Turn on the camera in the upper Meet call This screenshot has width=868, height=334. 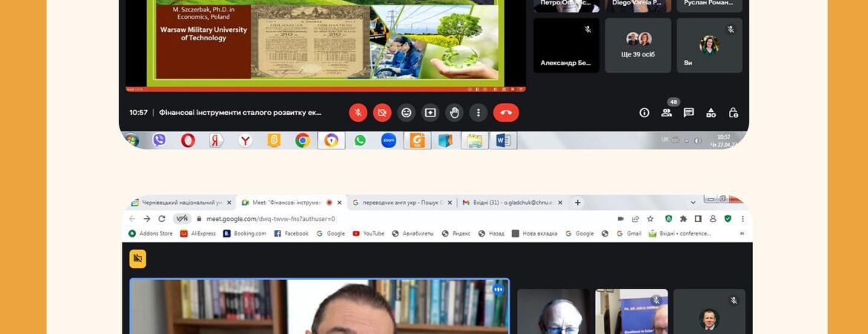(382, 112)
